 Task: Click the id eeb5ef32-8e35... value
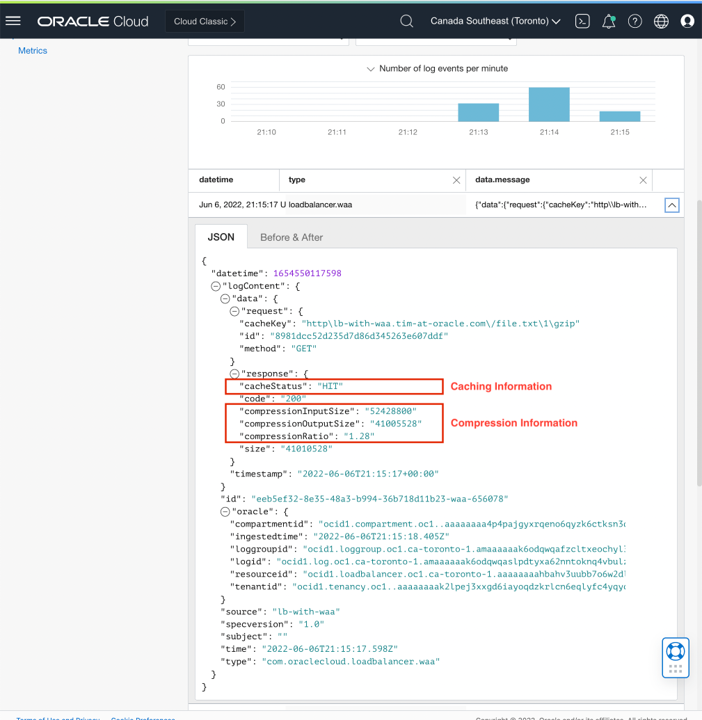point(380,499)
